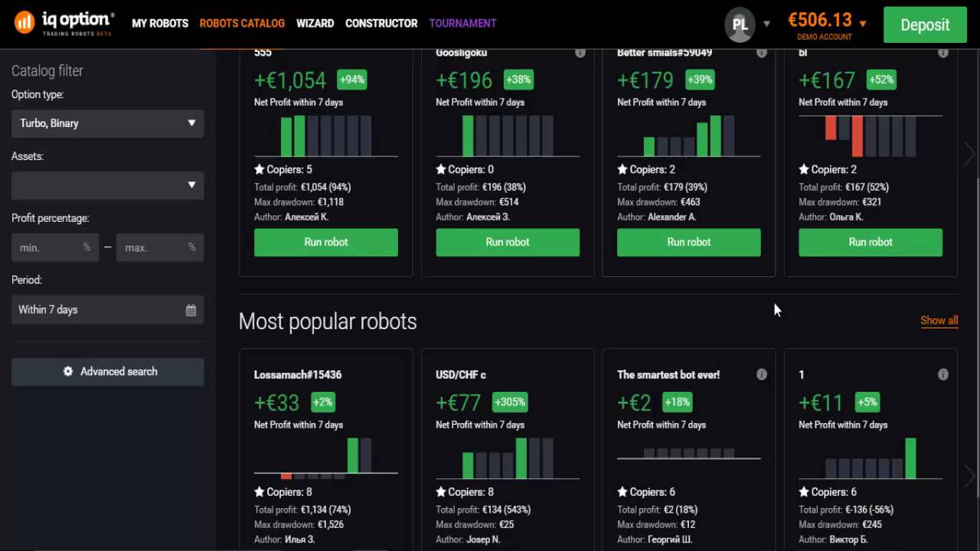The width and height of the screenshot is (980, 551).
Task: Click info icon on Gosligoku card
Action: pos(580,53)
